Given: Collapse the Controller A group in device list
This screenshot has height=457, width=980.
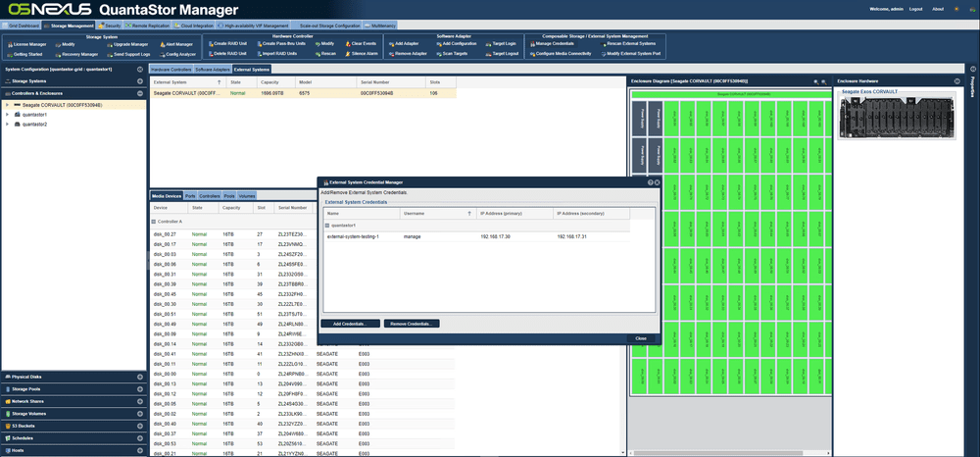Looking at the screenshot, I should coord(154,222).
